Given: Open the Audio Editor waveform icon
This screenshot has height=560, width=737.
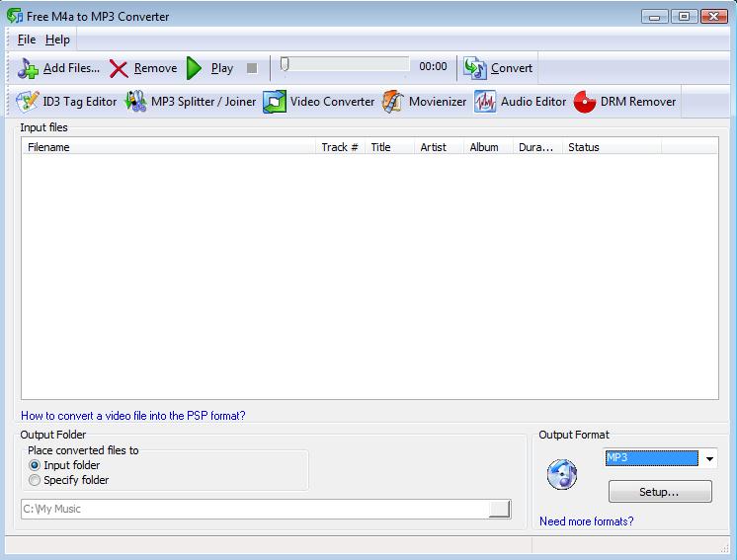Looking at the screenshot, I should [x=485, y=102].
